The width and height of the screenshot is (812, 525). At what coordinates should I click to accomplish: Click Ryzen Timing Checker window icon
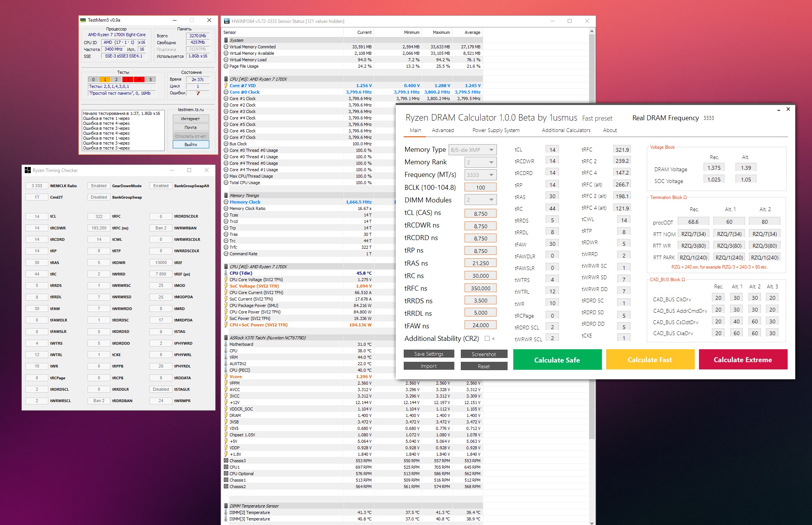pos(27,170)
